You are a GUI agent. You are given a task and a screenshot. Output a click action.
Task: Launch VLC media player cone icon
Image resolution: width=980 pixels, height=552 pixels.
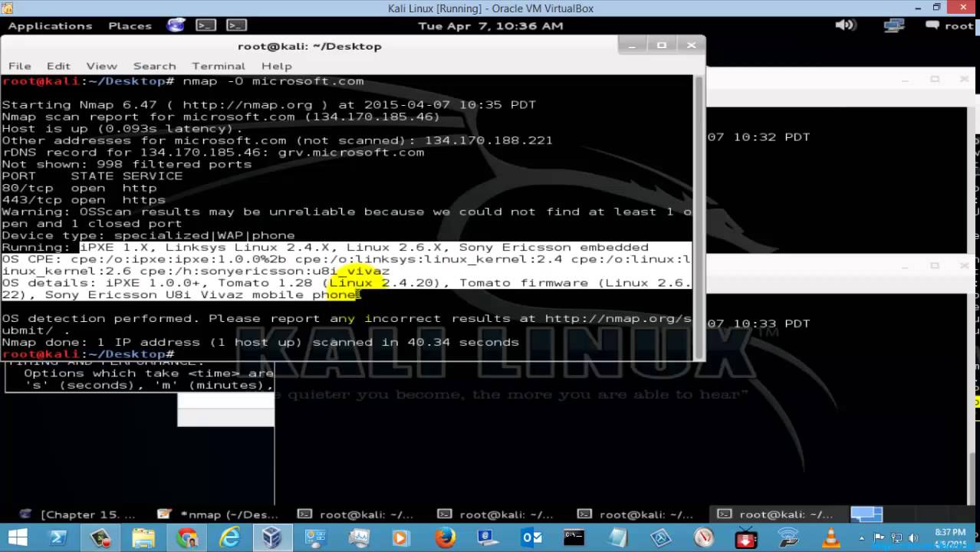click(x=832, y=538)
